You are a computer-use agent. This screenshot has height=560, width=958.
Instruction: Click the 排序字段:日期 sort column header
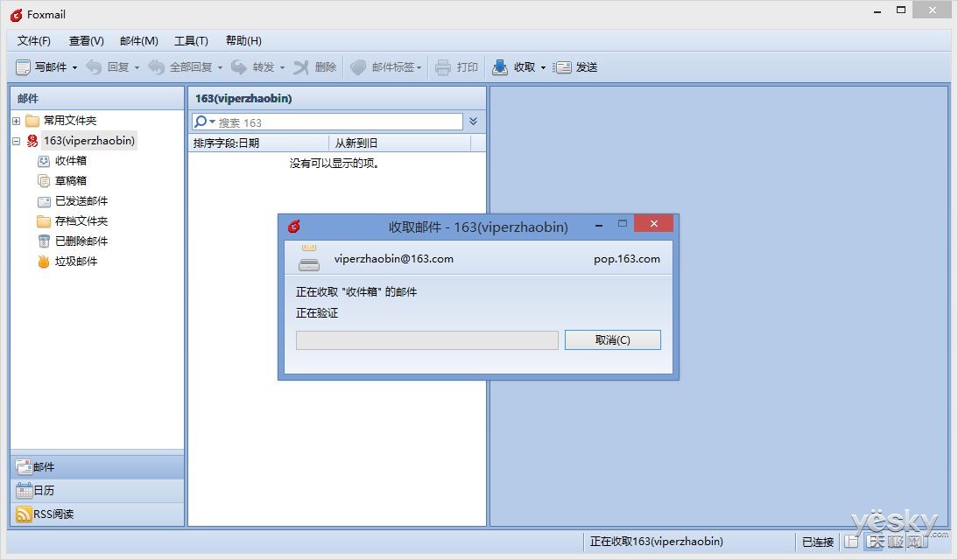tap(258, 143)
